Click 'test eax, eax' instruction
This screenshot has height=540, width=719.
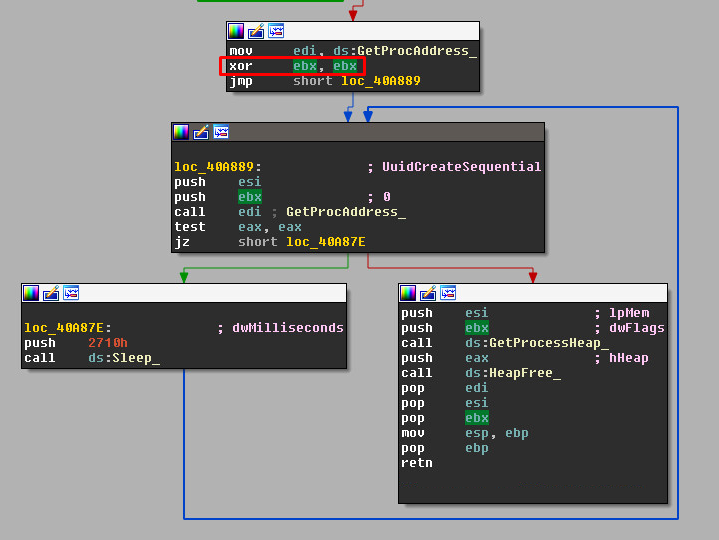[238, 227]
